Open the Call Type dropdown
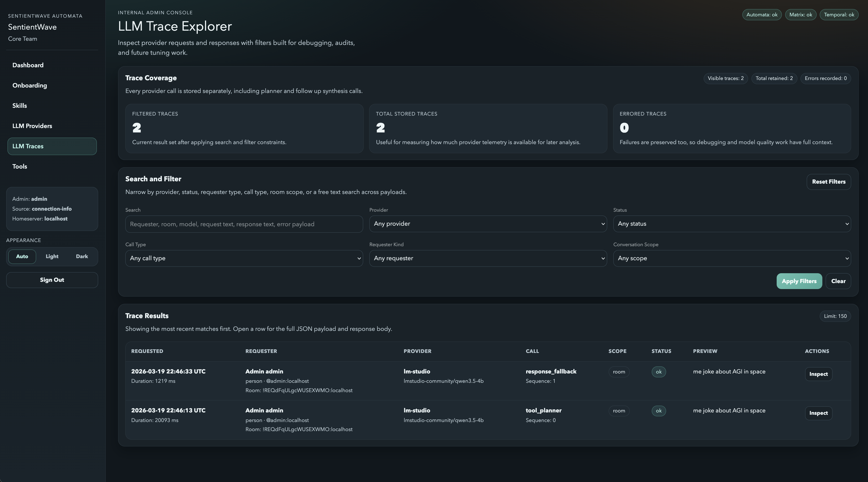868x482 pixels. click(x=244, y=258)
